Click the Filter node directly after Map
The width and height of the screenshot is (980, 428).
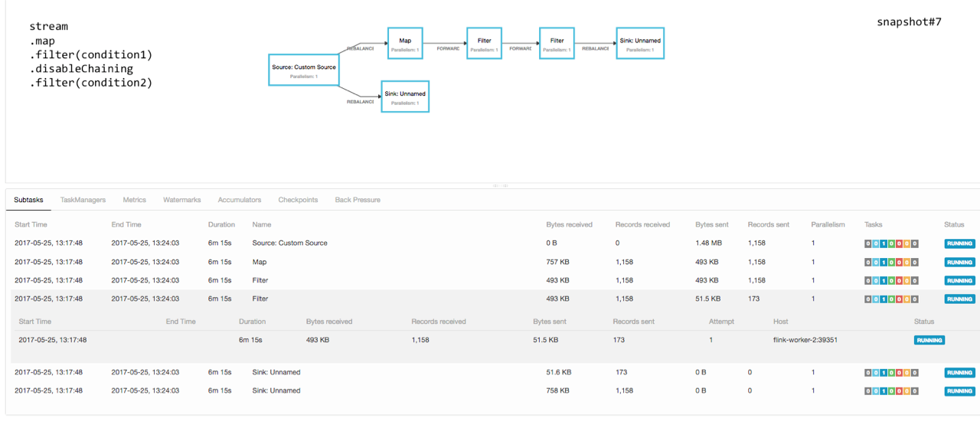[x=484, y=44]
